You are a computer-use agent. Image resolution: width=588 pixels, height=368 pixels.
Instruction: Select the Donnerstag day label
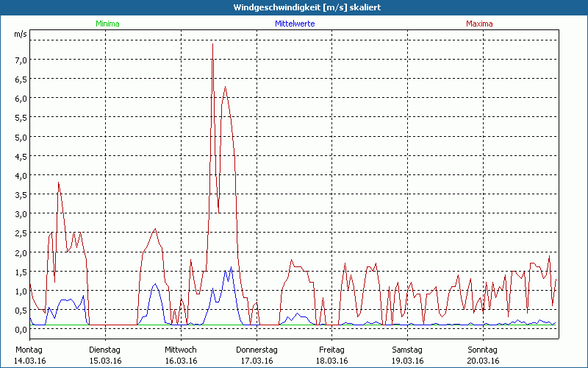tap(257, 350)
